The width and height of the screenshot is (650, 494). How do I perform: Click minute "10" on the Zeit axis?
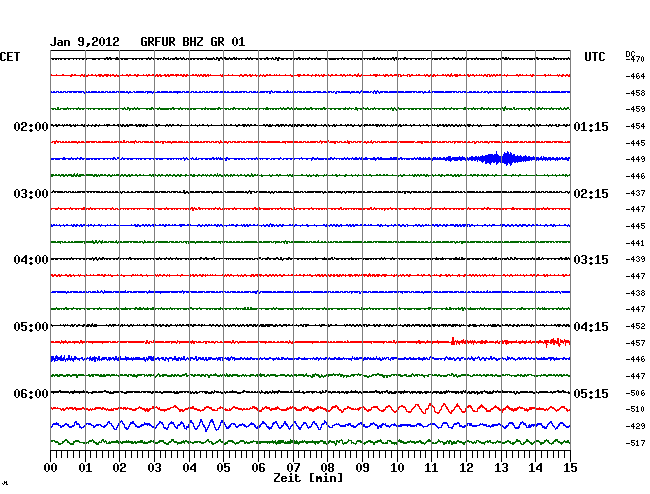coord(397,468)
